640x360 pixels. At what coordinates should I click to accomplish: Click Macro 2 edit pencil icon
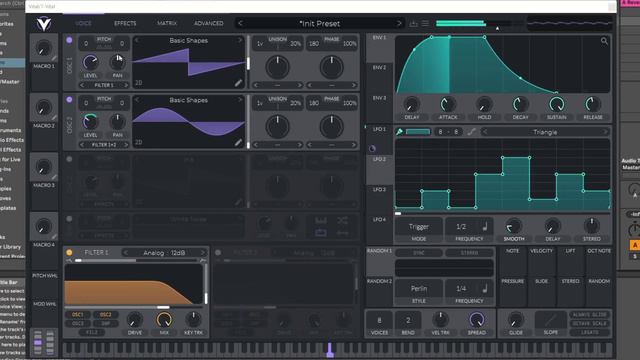coord(54,118)
